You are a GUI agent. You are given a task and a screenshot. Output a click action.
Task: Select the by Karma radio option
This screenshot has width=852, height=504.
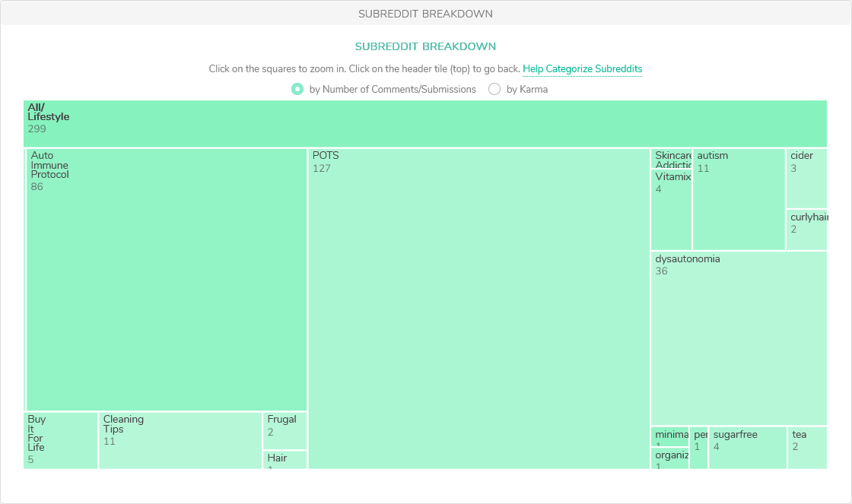pyautogui.click(x=494, y=89)
